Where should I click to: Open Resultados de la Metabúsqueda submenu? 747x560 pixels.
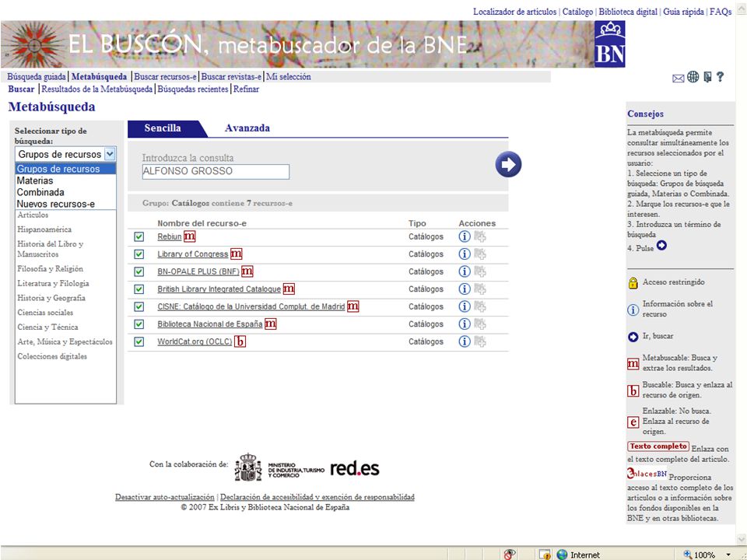pyautogui.click(x=96, y=89)
